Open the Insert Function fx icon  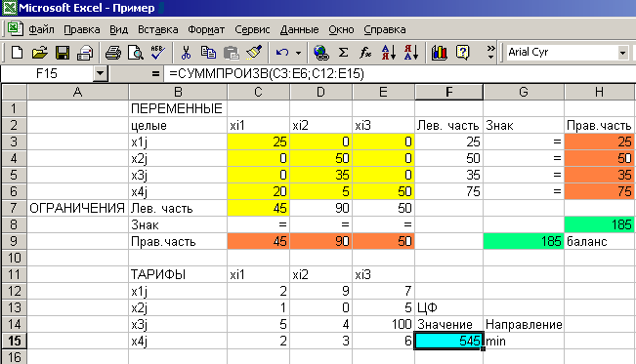coord(365,53)
